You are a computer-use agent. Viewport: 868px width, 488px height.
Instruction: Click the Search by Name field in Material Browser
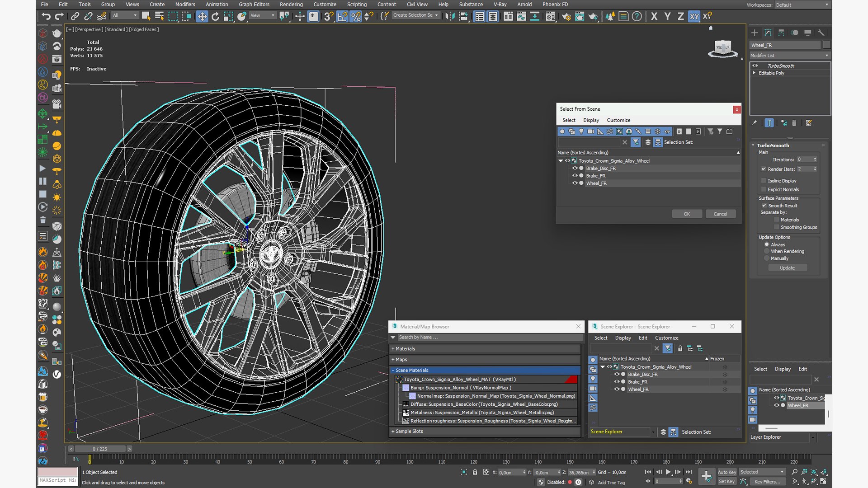pyautogui.click(x=490, y=338)
